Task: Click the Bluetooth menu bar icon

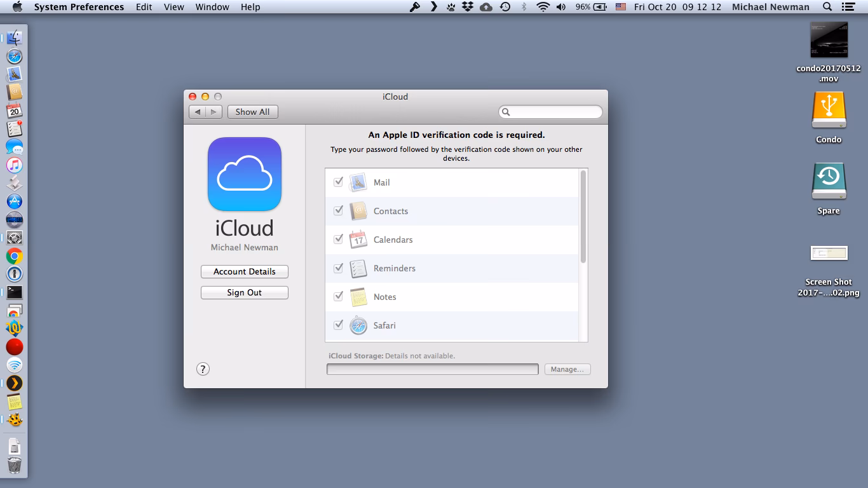Action: 524,7
